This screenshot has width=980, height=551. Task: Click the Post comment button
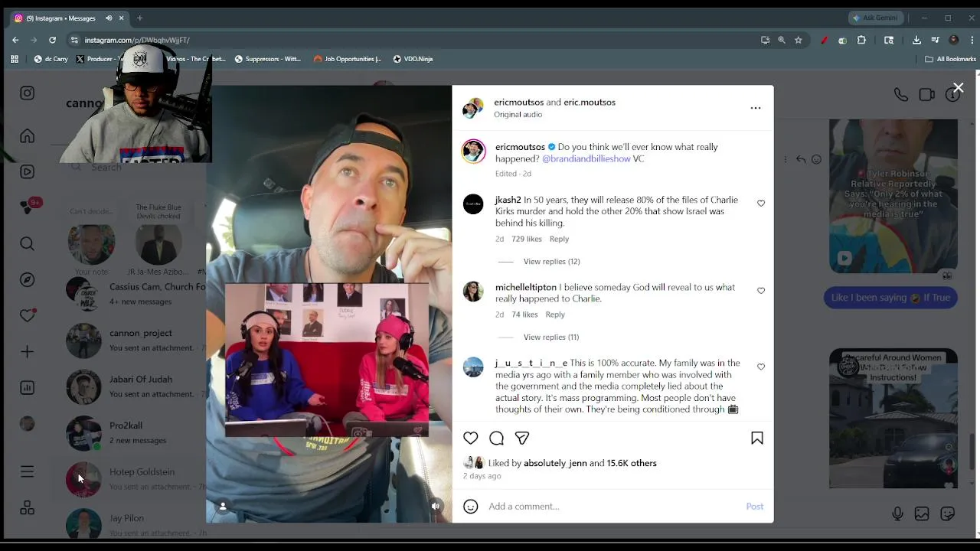[x=755, y=507]
